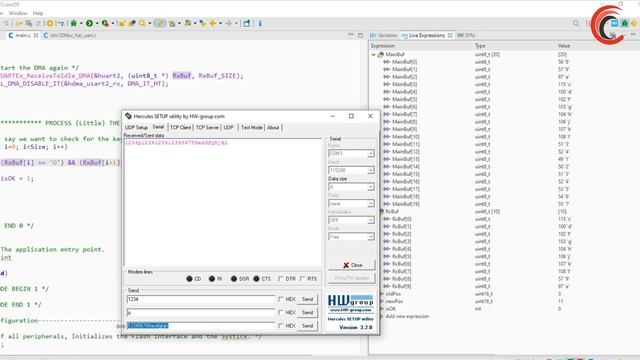This screenshot has width=640, height=360.
Task: Click the CD modem line indicator
Action: pyautogui.click(x=189, y=279)
